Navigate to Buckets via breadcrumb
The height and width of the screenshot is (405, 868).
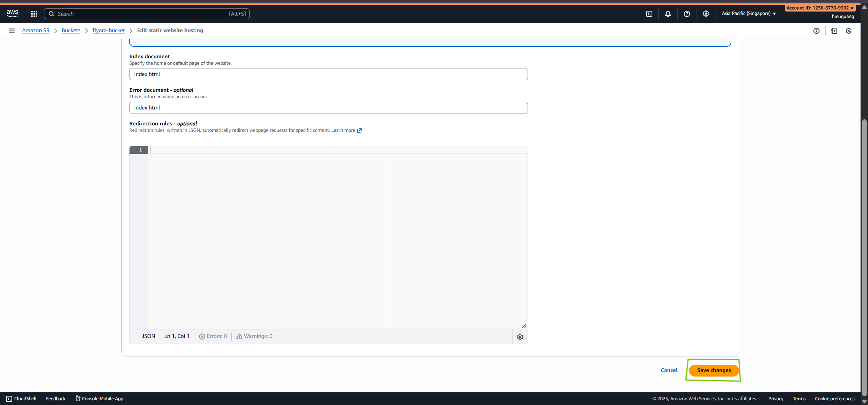click(71, 30)
